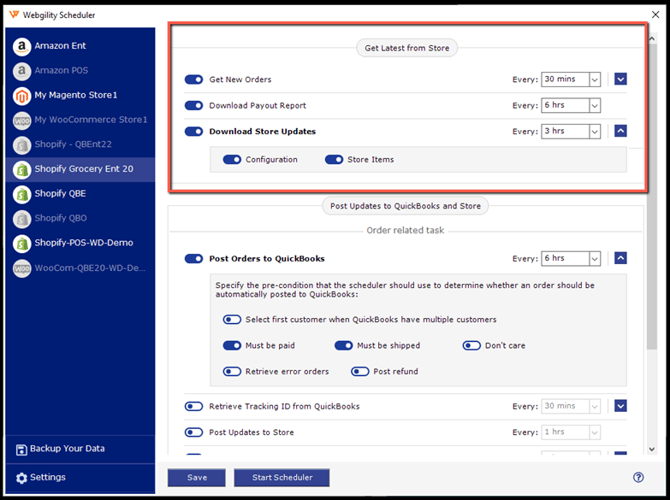
Task: Click the Amazon Ent store icon
Action: (21, 46)
